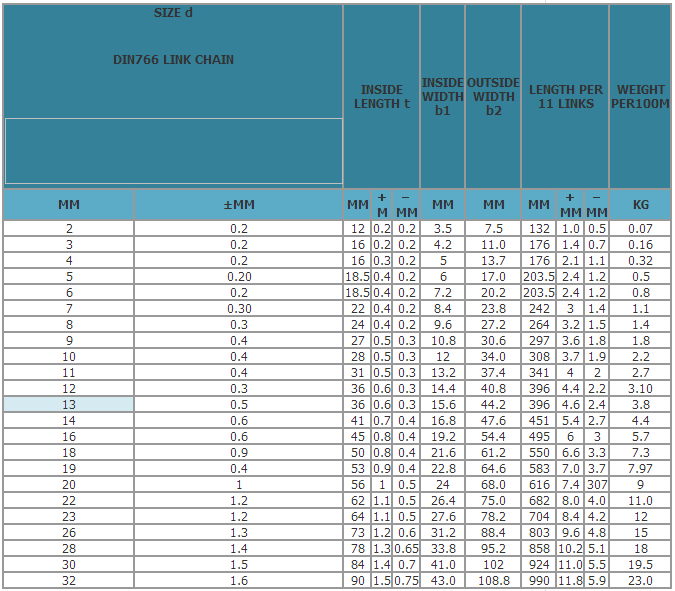Click length per 11 links value 616

(539, 484)
